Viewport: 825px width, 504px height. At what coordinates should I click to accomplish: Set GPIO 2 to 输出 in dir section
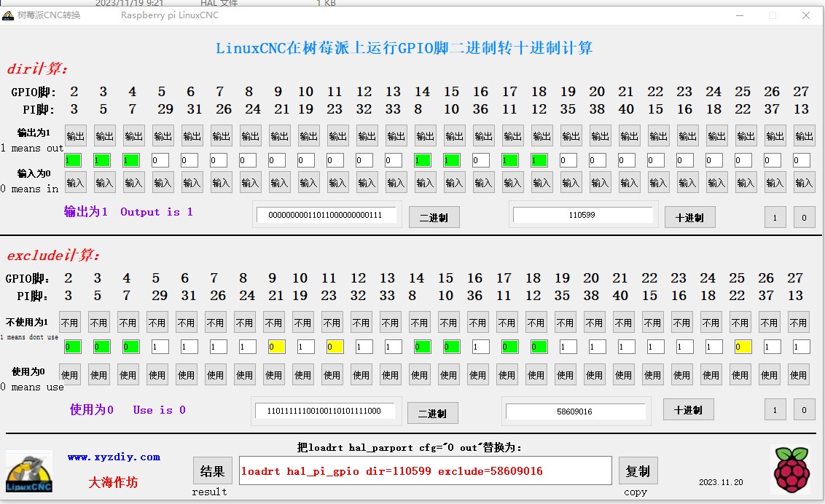click(75, 137)
